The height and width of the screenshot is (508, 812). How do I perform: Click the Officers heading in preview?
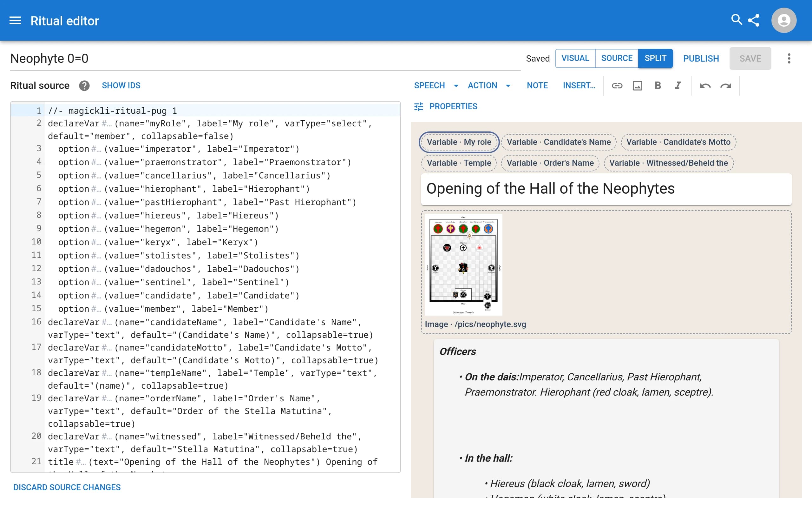458,351
